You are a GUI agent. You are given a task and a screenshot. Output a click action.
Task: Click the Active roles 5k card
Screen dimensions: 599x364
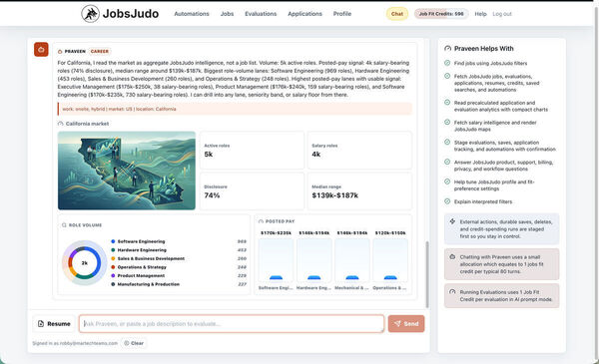tap(252, 151)
